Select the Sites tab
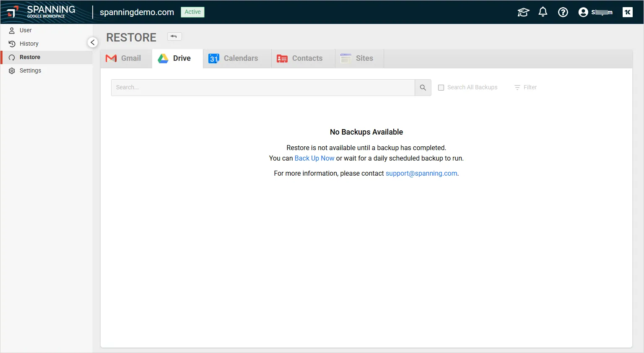This screenshot has width=644, height=353. tap(357, 58)
